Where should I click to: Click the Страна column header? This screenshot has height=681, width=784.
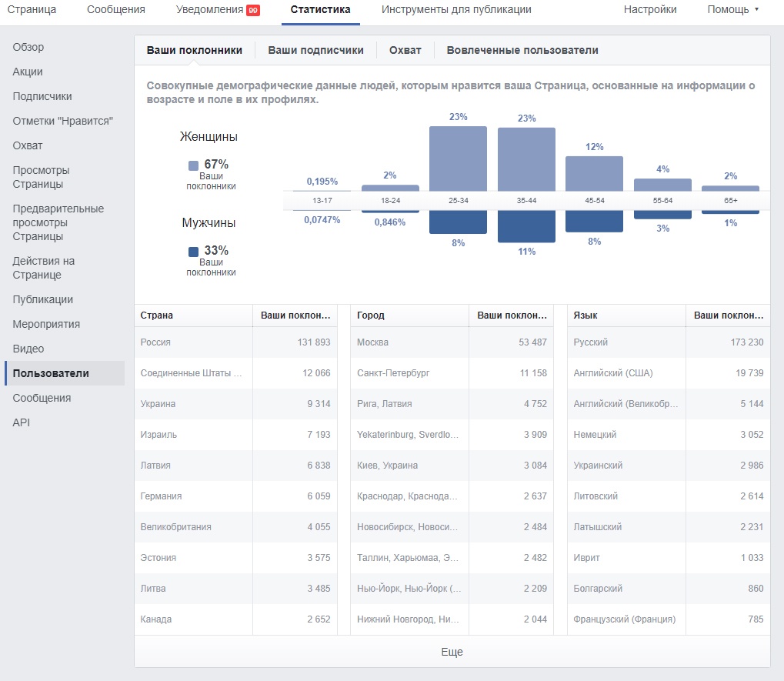pos(157,315)
